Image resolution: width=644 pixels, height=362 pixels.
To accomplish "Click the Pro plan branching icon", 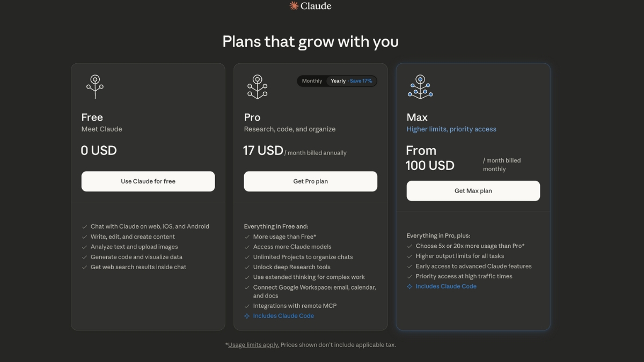I will coord(257,86).
